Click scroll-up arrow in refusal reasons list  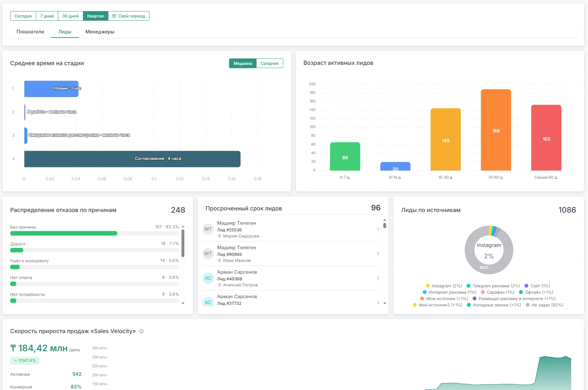[x=183, y=227]
